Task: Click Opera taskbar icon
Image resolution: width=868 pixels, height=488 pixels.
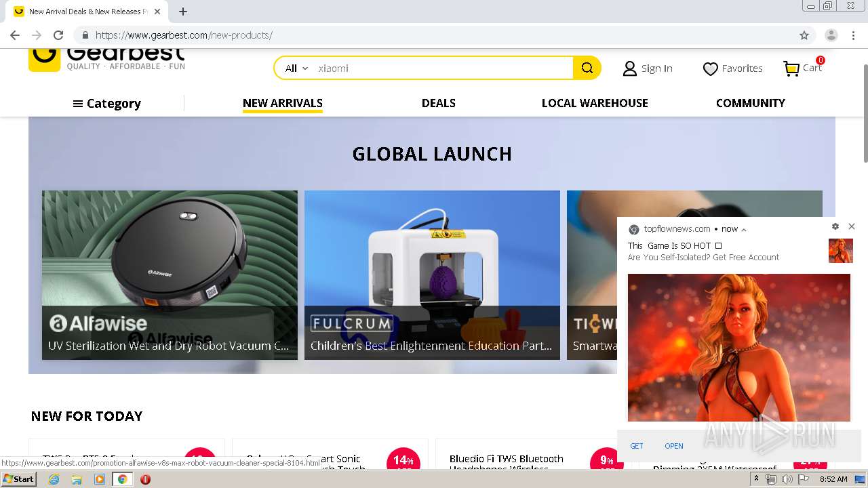Action: pos(145,479)
